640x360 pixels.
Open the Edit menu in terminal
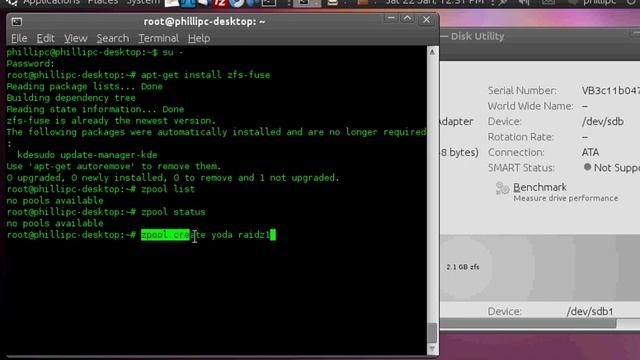click(45, 38)
